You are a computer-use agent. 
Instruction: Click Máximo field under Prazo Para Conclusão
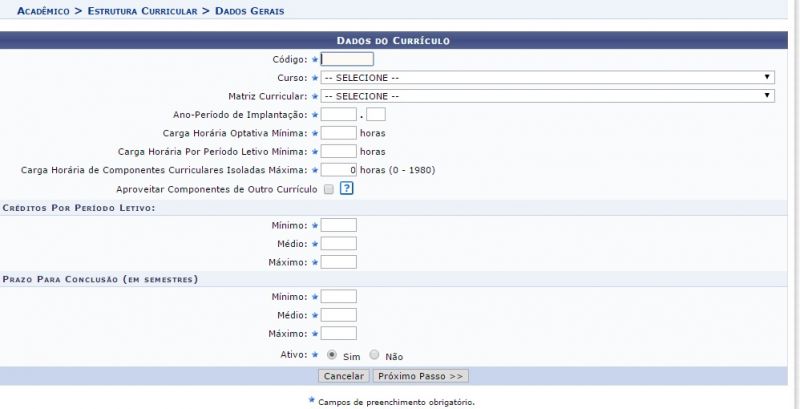click(338, 333)
